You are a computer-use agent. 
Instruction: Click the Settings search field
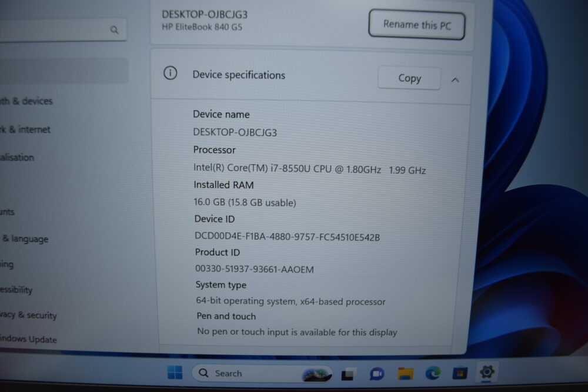pos(63,29)
